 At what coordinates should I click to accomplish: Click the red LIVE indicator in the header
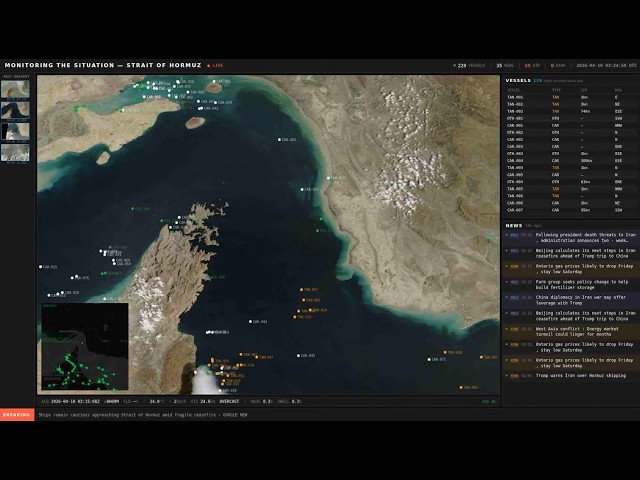click(216, 66)
